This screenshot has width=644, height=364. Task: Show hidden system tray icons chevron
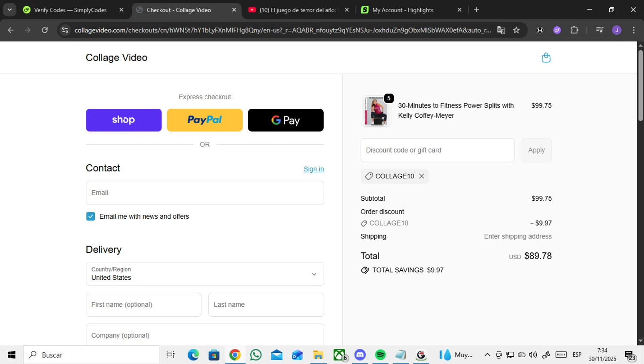tap(487, 355)
